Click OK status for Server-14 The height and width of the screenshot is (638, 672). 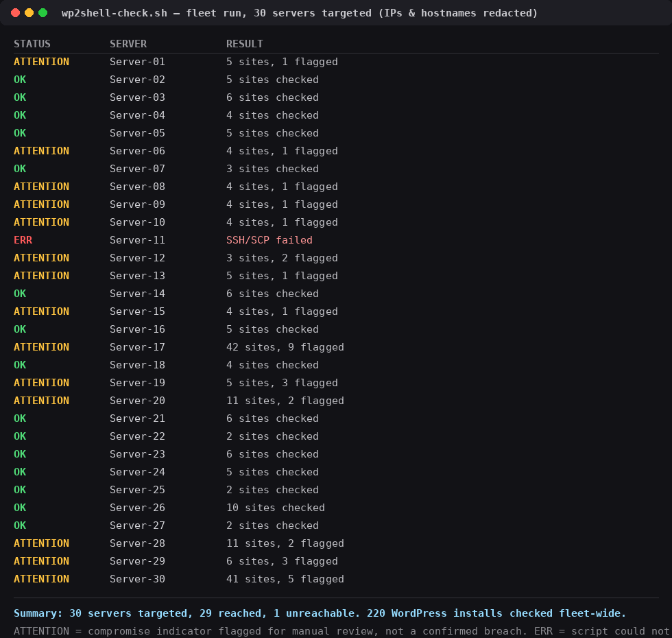pos(20,294)
